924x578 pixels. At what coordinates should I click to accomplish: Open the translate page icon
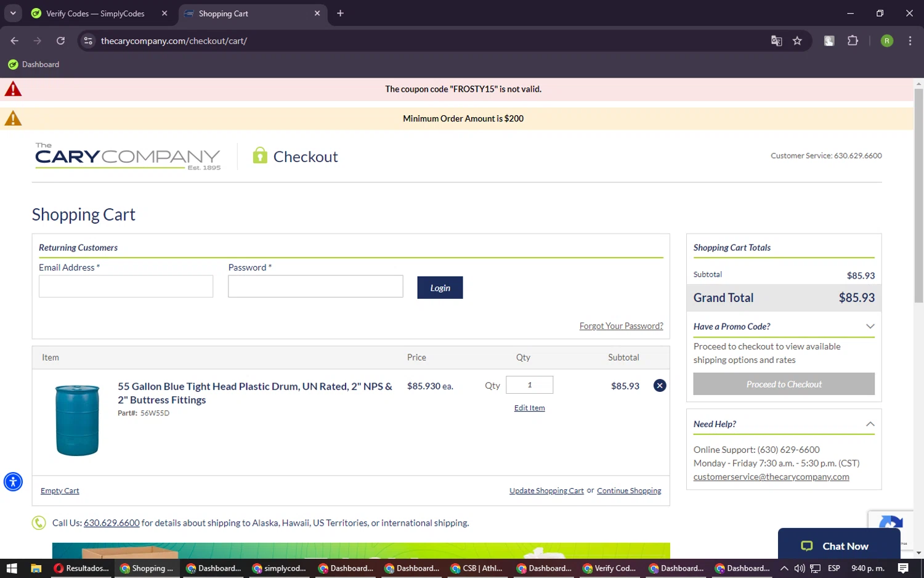tap(776, 41)
